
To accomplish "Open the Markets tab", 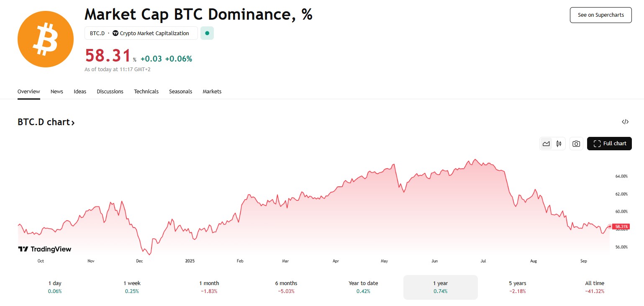I will click(212, 91).
